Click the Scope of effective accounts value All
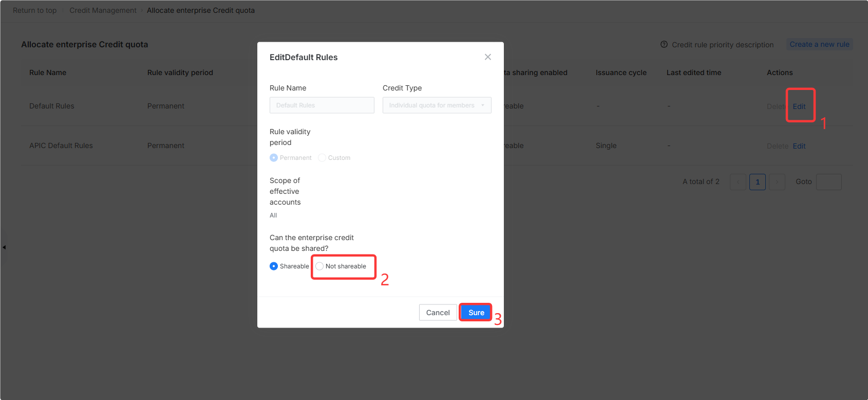Viewport: 868px width, 400px height. pos(273,215)
